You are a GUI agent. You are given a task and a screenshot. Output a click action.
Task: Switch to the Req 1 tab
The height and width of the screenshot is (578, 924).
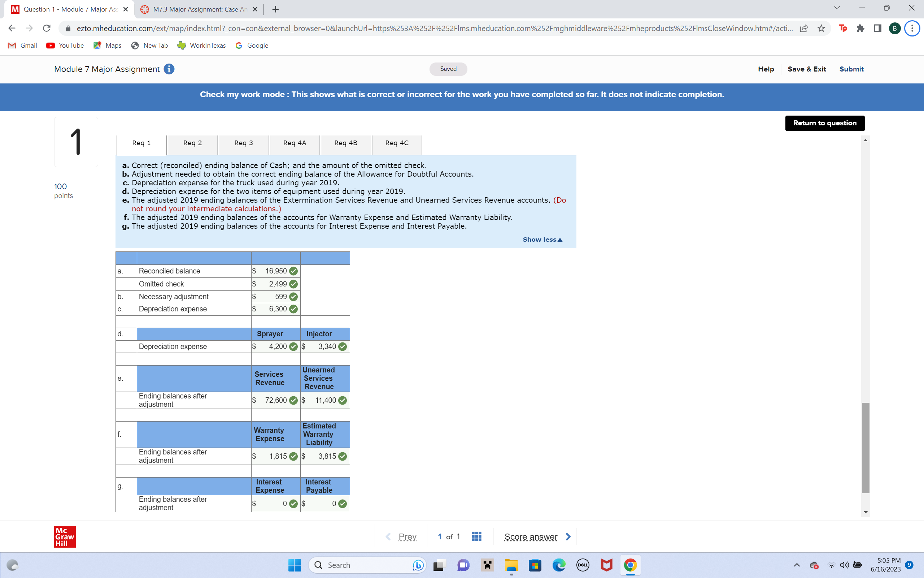click(141, 143)
